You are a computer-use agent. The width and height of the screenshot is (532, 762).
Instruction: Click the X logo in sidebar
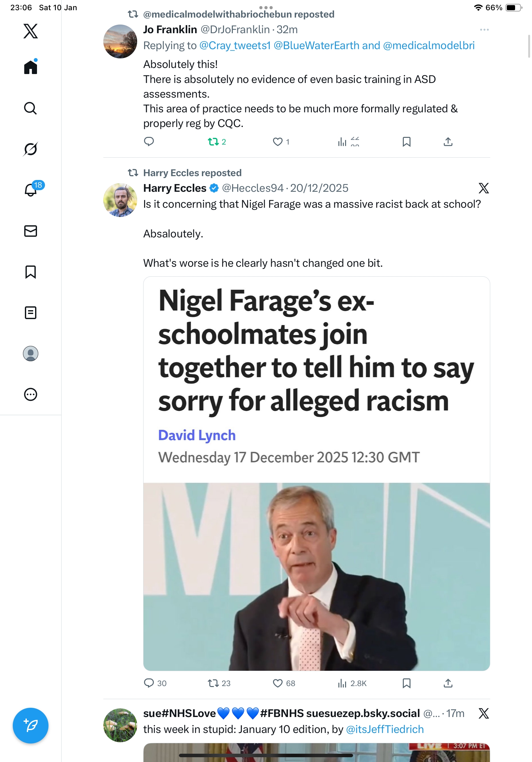31,31
